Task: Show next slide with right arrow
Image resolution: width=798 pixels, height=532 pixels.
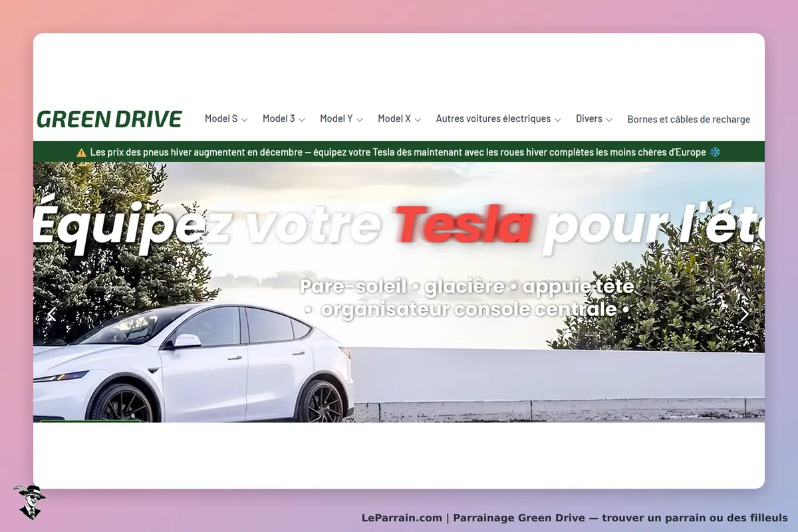Action: point(744,314)
